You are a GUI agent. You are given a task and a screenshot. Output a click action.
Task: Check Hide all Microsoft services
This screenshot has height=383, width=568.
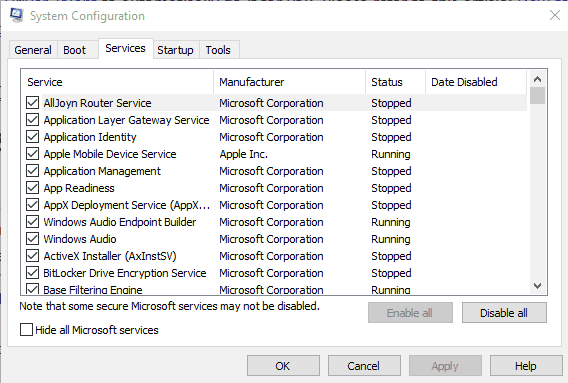[x=26, y=330]
